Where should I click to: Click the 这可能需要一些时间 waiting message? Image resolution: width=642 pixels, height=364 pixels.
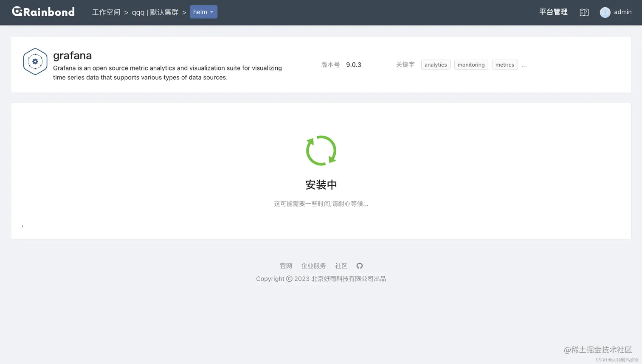click(x=321, y=204)
